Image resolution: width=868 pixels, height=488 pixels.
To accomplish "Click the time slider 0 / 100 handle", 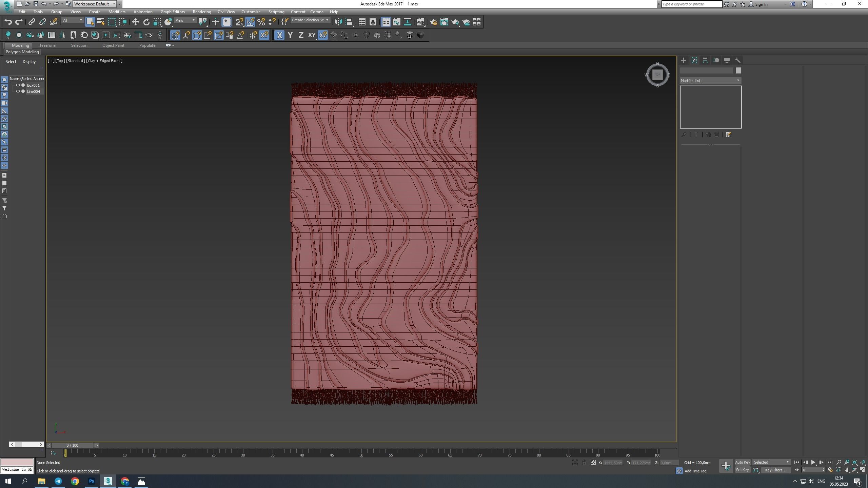I will (73, 445).
